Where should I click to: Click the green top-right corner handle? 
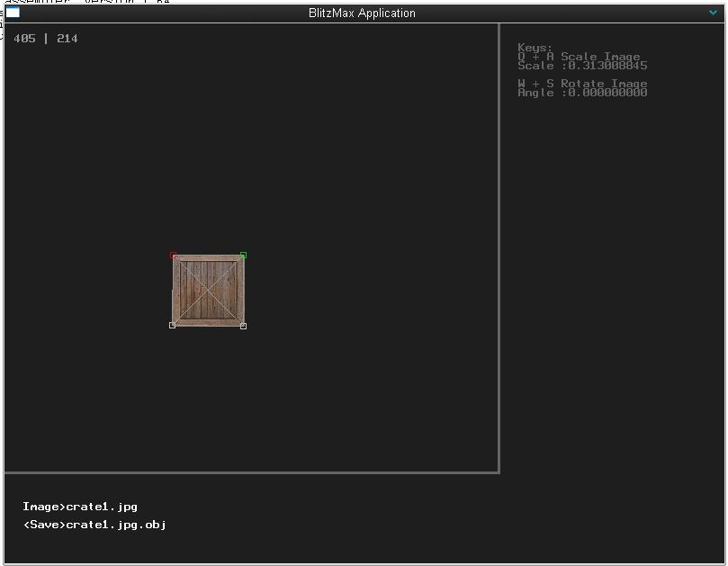click(243, 256)
